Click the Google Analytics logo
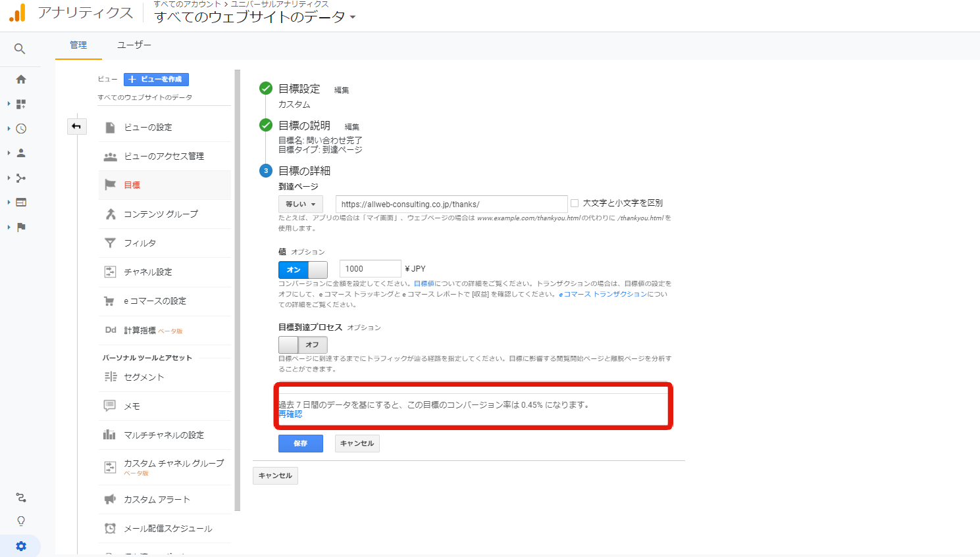 (x=18, y=12)
